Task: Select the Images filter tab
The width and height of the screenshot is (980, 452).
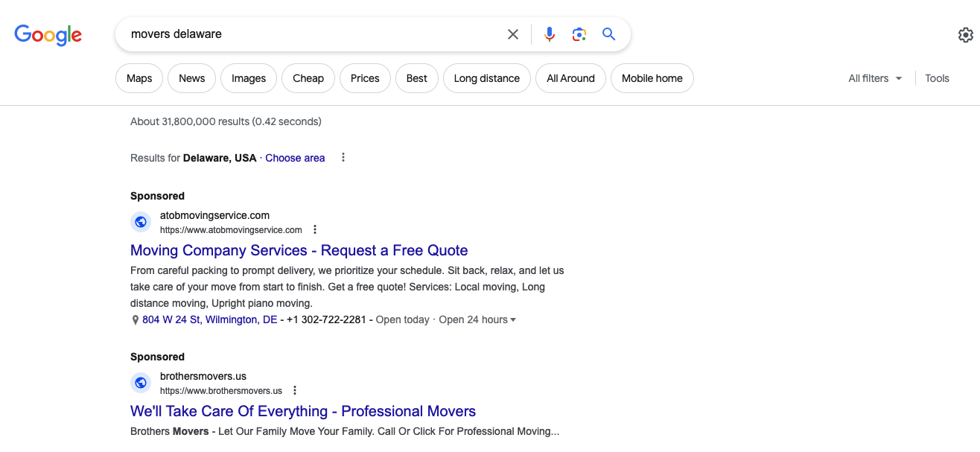Action: 249,78
